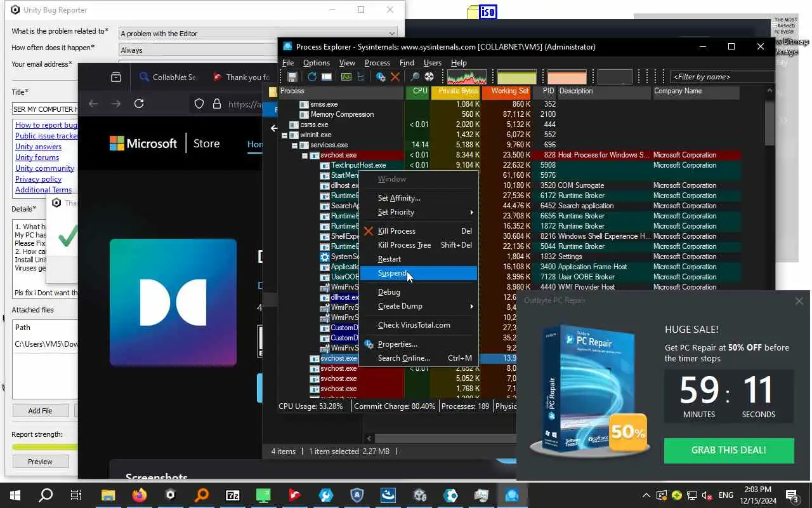Click the Dolby app logo thumbnail
The height and width of the screenshot is (508, 812).
pos(173,302)
